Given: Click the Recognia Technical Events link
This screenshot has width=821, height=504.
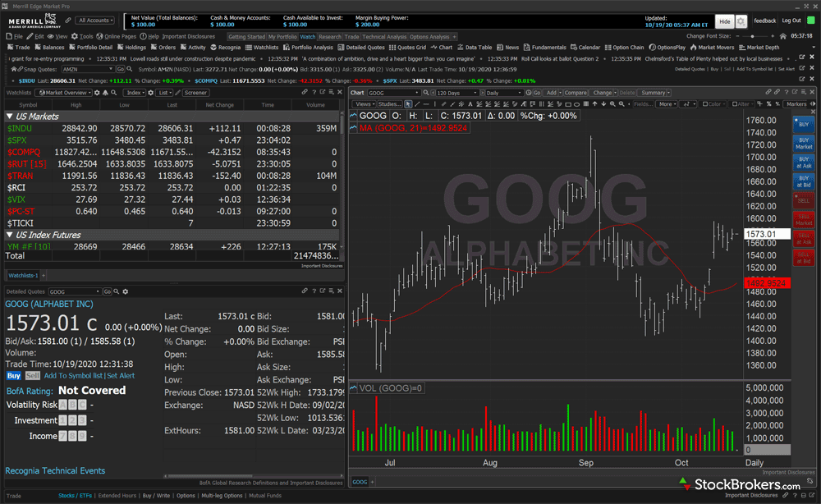Looking at the screenshot, I should point(55,471).
